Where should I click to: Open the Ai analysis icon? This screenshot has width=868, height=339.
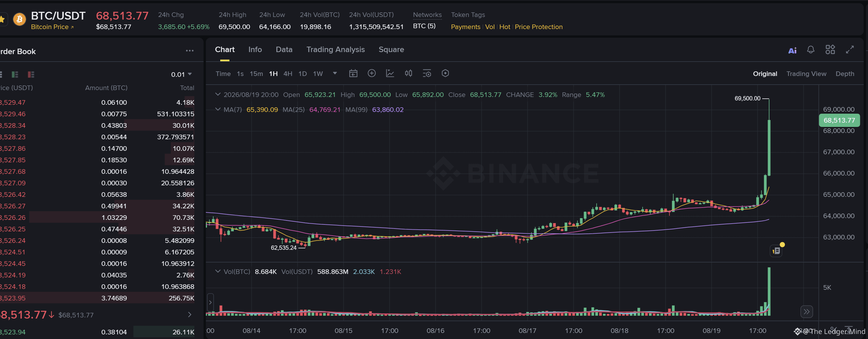[x=792, y=50]
